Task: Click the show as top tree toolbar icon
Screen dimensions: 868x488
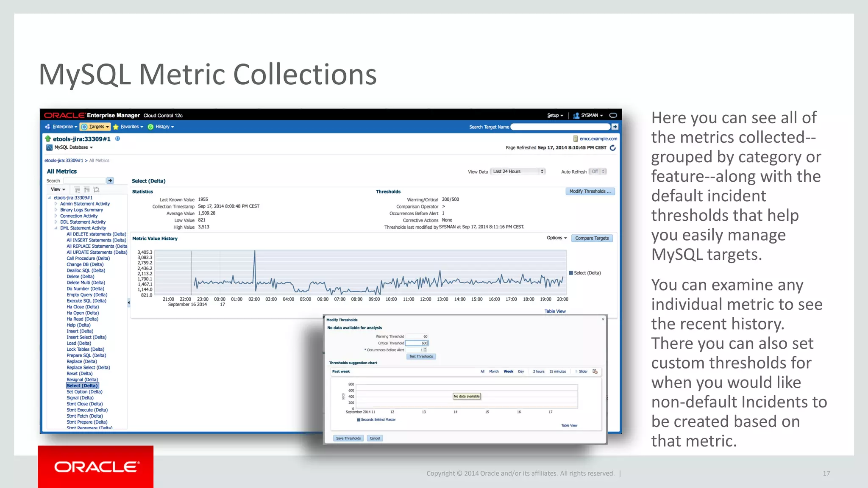Action: click(x=96, y=189)
